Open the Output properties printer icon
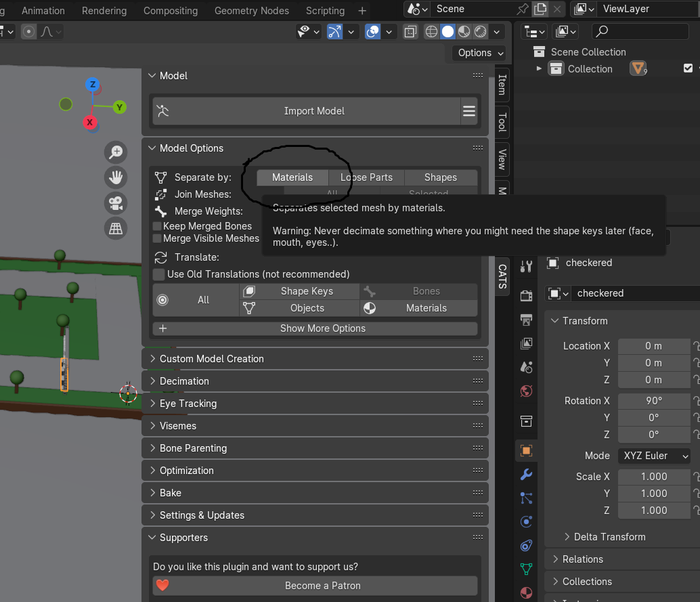700x602 pixels. 526,320
